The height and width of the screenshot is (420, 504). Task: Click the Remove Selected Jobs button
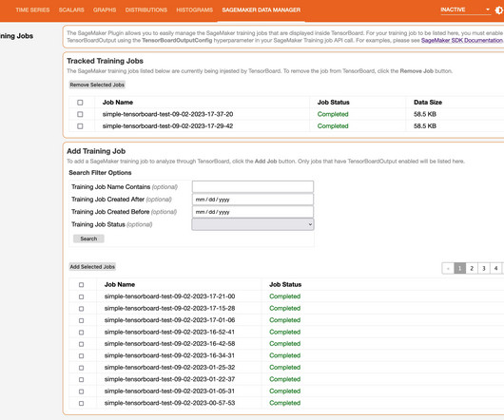click(x=97, y=85)
